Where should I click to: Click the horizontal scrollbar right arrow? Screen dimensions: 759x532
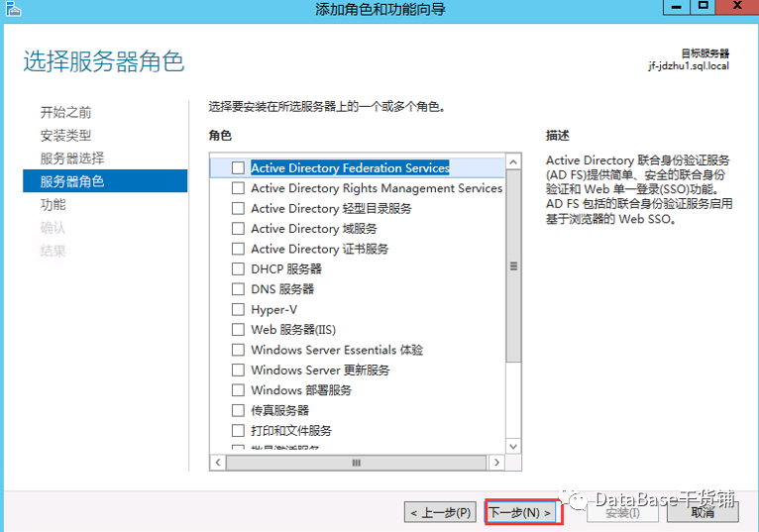(x=496, y=463)
